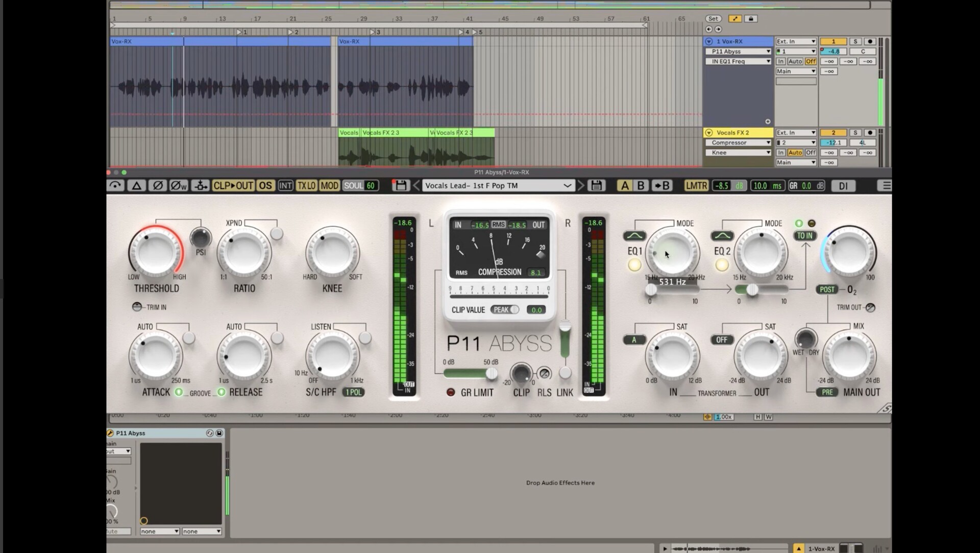The image size is (980, 553).
Task: Toggle the PEAK clip value switch
Action: click(505, 309)
